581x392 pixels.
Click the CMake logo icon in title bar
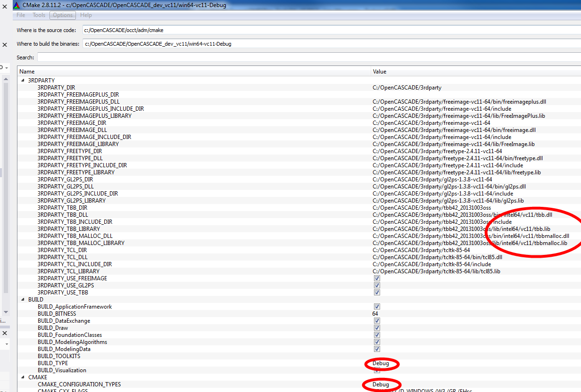(x=17, y=5)
